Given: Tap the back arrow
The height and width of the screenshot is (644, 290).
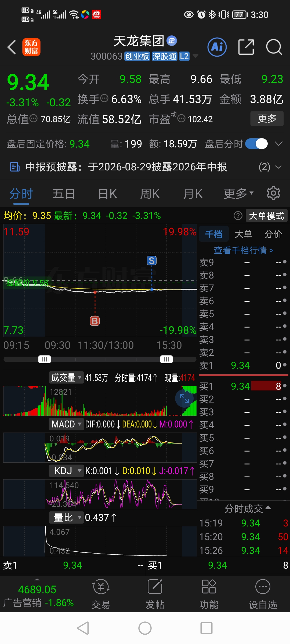Looking at the screenshot, I should coord(12,47).
